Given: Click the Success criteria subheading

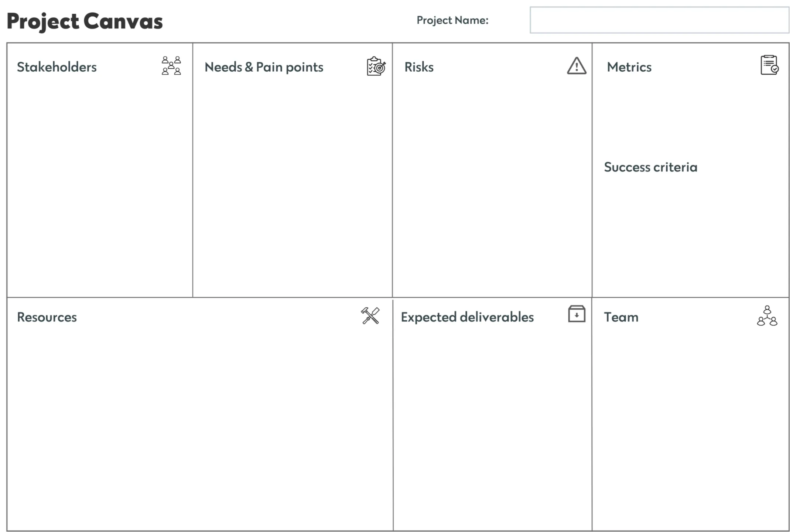Looking at the screenshot, I should tap(650, 167).
